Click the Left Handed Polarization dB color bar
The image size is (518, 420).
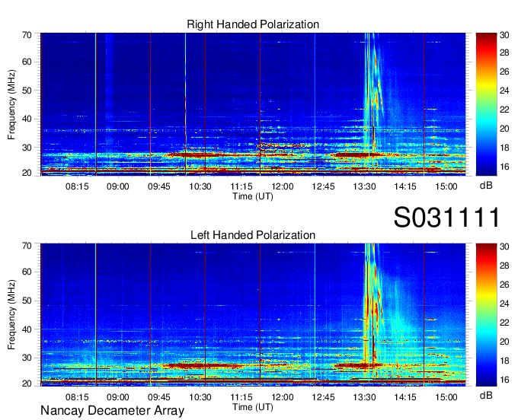point(486,315)
